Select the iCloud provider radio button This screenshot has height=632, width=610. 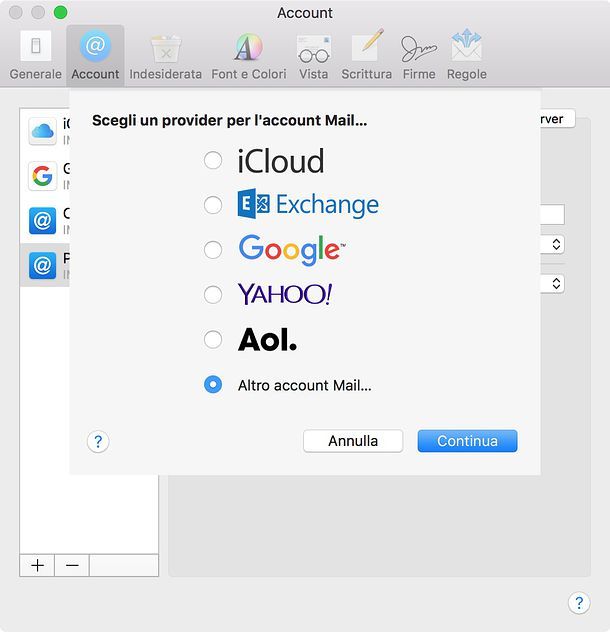tap(213, 160)
